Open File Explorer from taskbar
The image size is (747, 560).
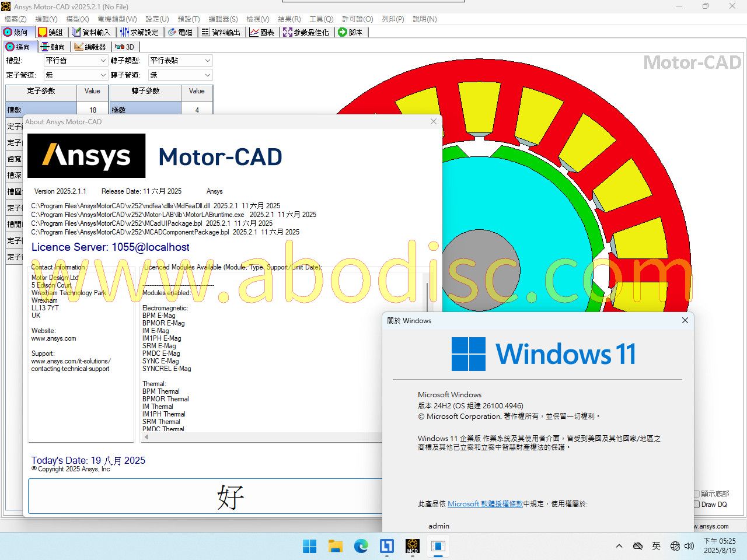pyautogui.click(x=336, y=546)
